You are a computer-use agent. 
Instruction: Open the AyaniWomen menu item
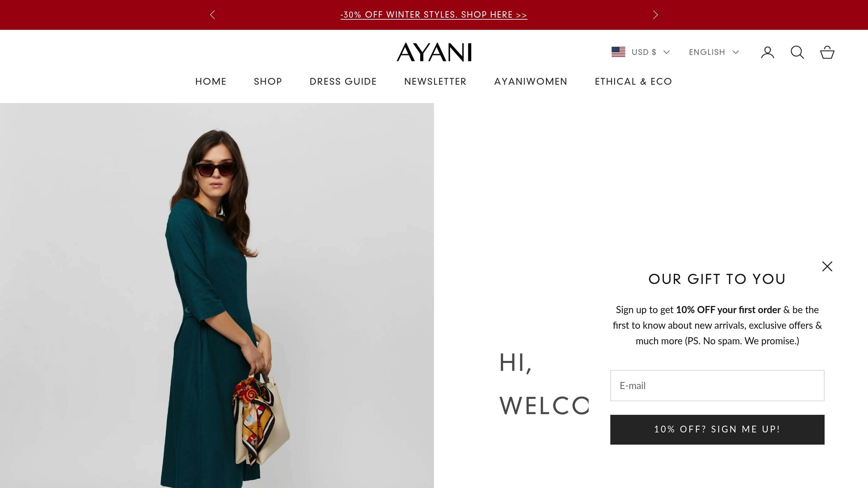[531, 82]
